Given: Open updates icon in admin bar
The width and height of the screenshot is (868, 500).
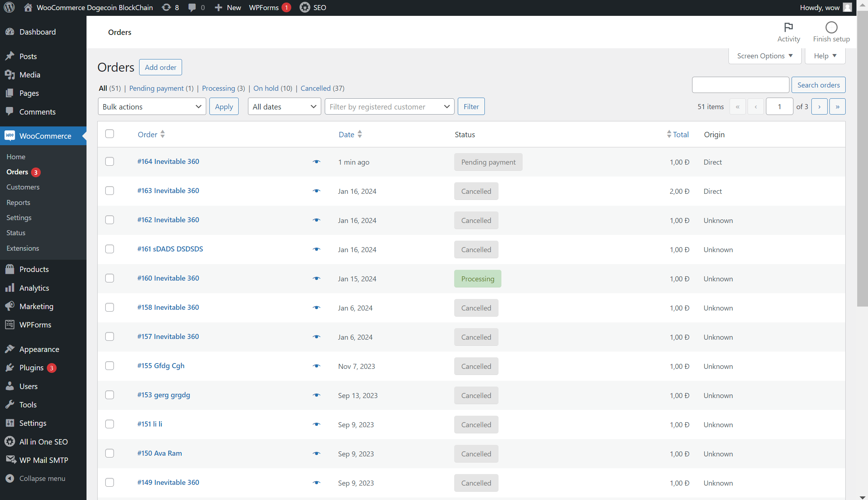Looking at the screenshot, I should [167, 7].
